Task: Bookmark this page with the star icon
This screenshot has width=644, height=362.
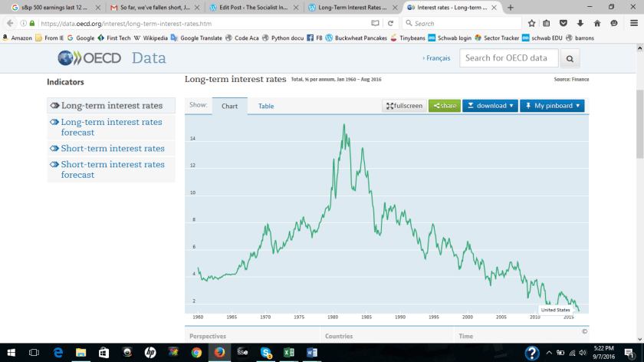Action: pyautogui.click(x=531, y=23)
